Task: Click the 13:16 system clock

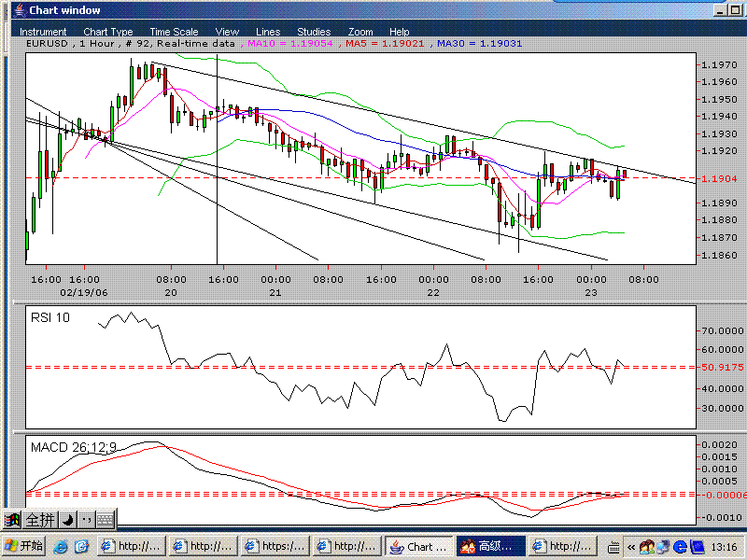Action: 724,547
